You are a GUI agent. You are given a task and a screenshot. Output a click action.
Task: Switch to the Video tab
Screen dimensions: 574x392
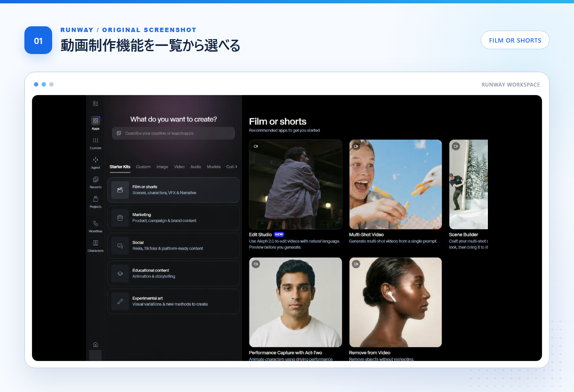(x=179, y=167)
